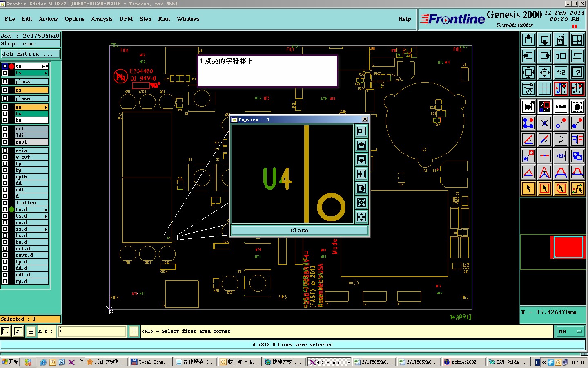Toggle display checkbox for layer flatten
The width and height of the screenshot is (588, 368).
(5, 203)
